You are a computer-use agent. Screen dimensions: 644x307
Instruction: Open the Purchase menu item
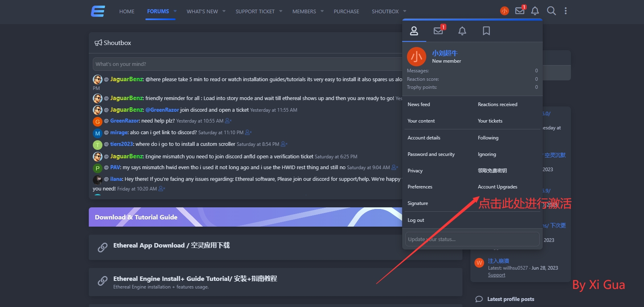[x=346, y=11]
